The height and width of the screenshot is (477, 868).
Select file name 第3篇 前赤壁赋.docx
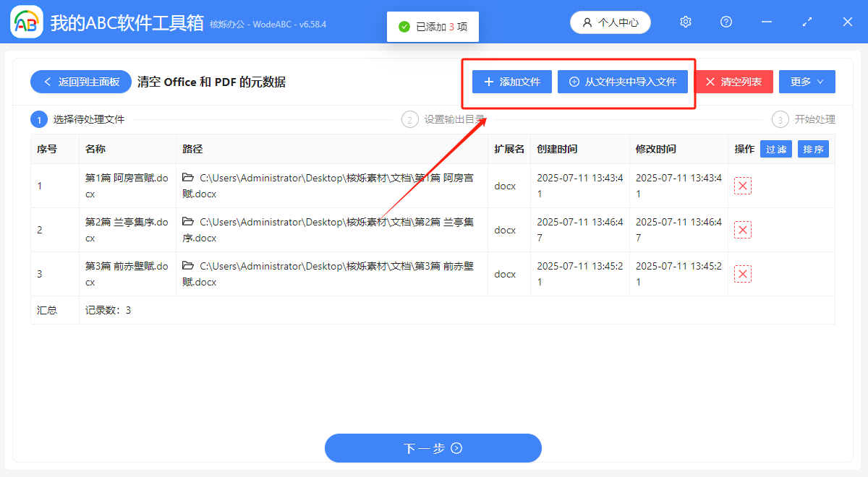[127, 274]
